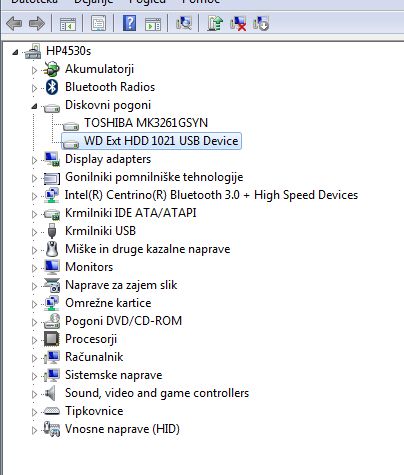This screenshot has width=404, height=475.
Task: Expand Gonilniki pomnilniške tehnologije category
Action: point(34,178)
